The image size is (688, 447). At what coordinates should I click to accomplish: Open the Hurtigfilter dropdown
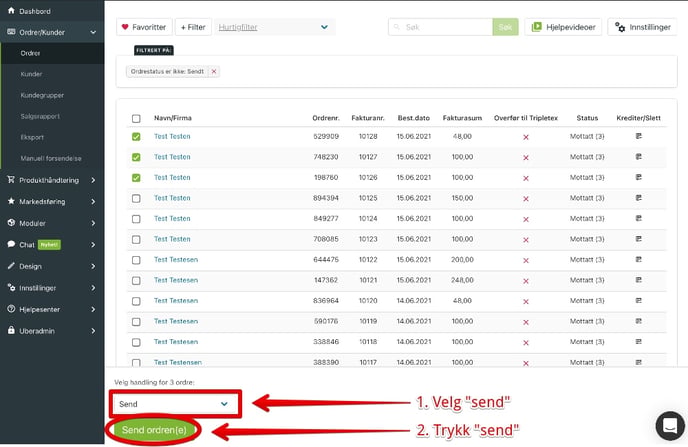(x=274, y=27)
